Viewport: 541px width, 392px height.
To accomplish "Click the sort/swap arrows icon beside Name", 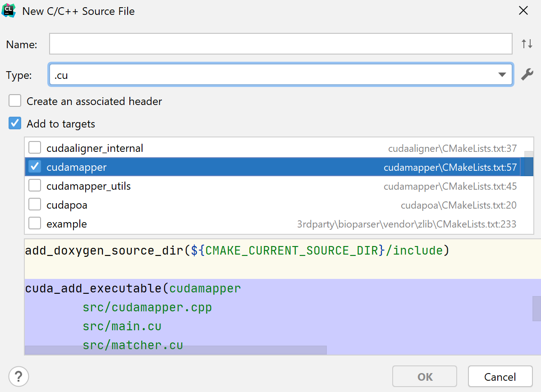I will coord(527,44).
